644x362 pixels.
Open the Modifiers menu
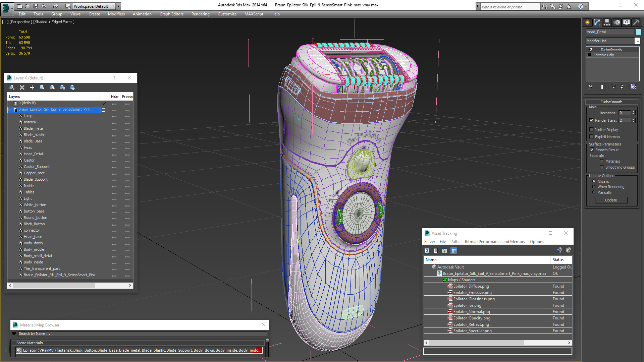click(x=116, y=14)
